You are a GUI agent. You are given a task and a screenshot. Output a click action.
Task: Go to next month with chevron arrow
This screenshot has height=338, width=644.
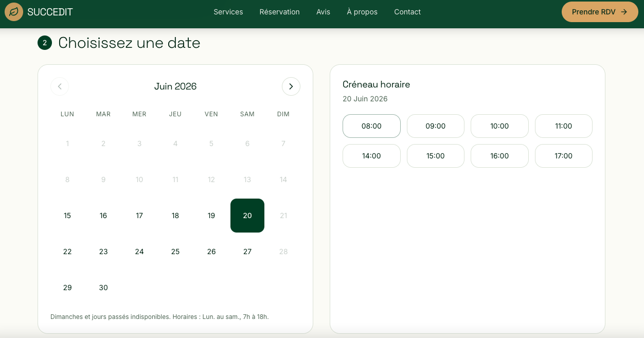(x=291, y=86)
